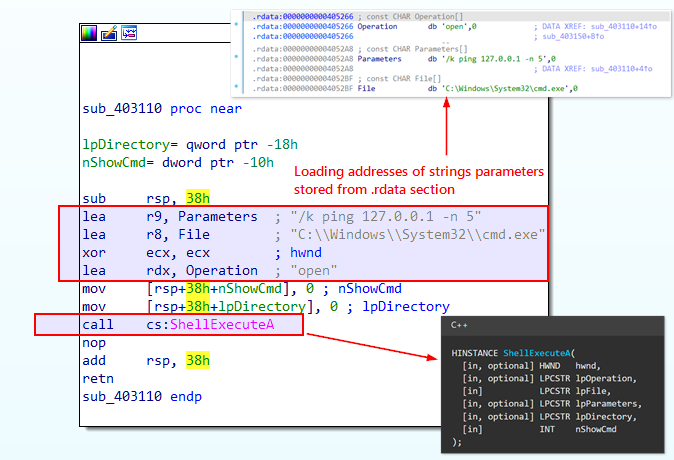The height and width of the screenshot is (460, 674).
Task: Click the '"open"' comment string
Action: click(314, 271)
